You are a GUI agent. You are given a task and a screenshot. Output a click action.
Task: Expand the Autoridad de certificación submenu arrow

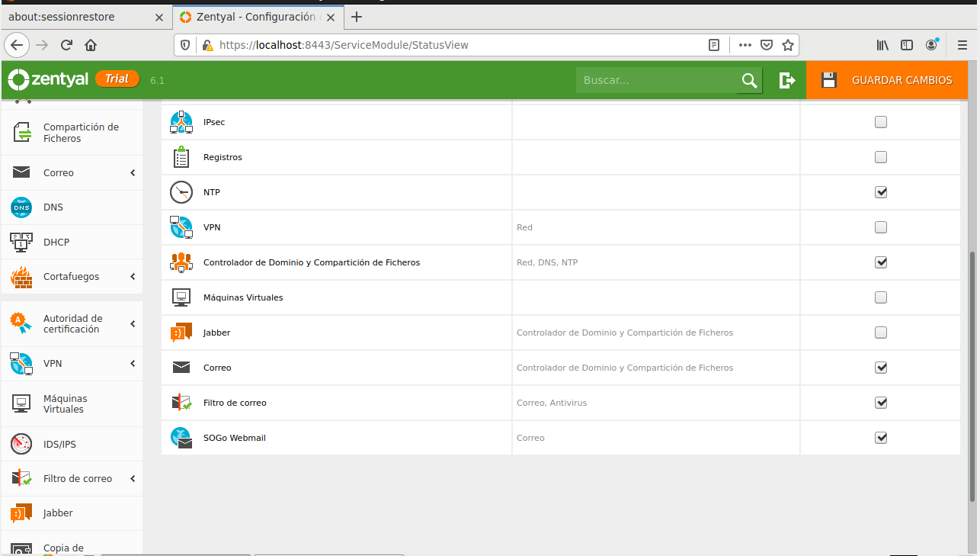[x=133, y=324]
